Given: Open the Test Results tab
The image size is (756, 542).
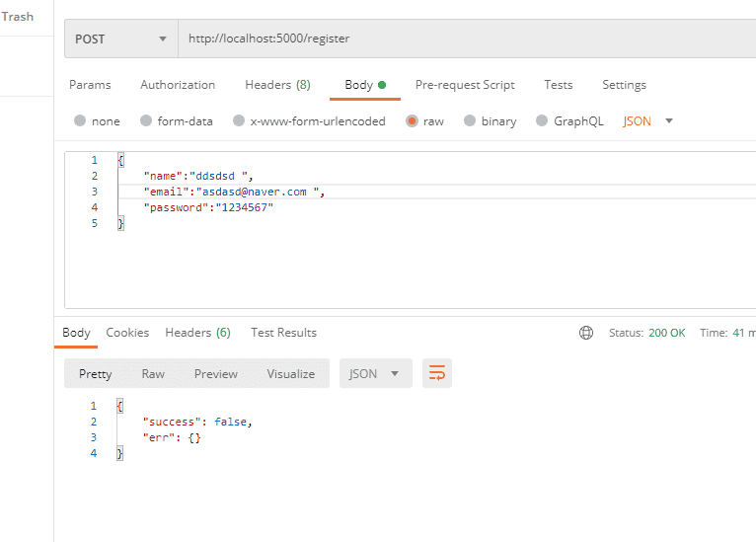Looking at the screenshot, I should pyautogui.click(x=283, y=333).
